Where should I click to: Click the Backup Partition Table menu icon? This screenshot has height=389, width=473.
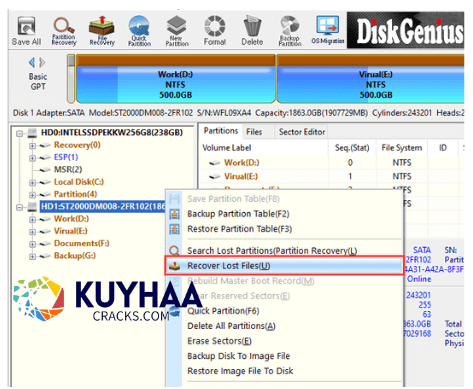[x=175, y=214]
